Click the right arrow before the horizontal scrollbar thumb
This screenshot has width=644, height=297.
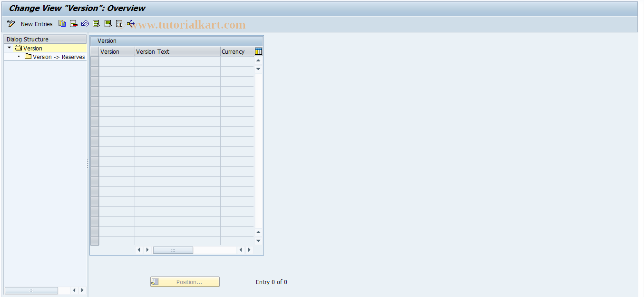point(147,250)
